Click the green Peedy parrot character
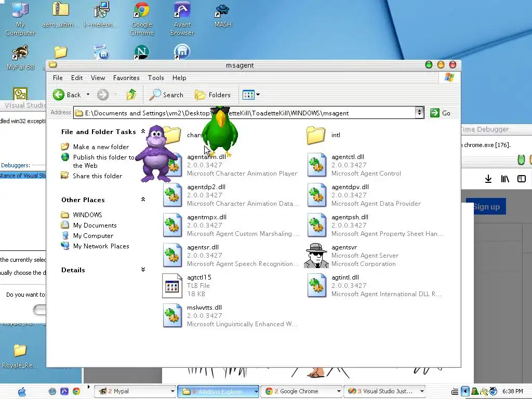The width and height of the screenshot is (532, 399). coord(220,132)
